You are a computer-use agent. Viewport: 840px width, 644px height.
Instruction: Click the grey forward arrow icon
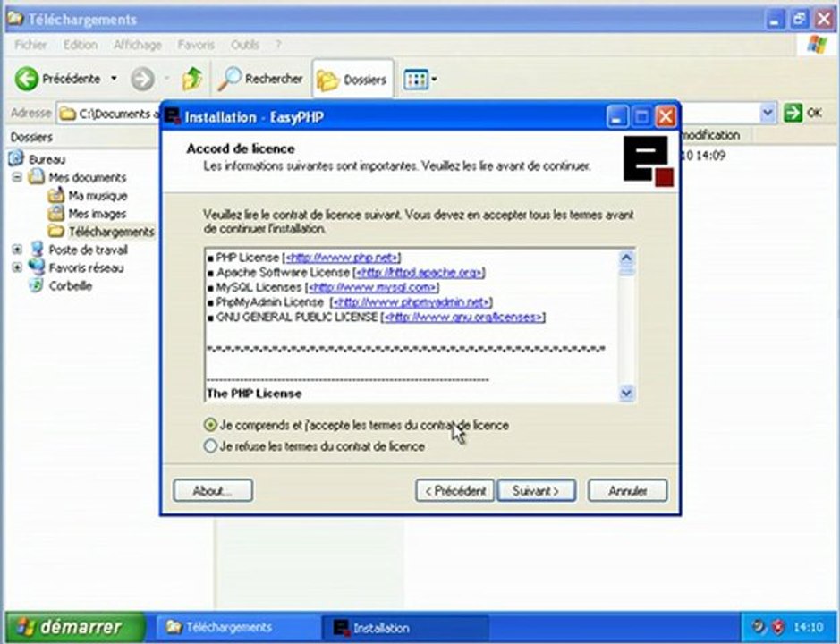pos(142,80)
